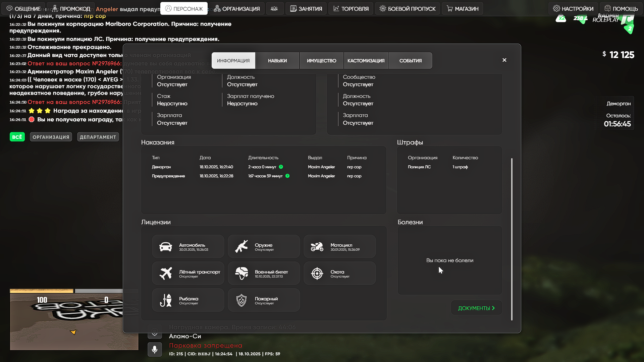This screenshot has height=362, width=644.
Task: Click the panel vertical scrollbar
Action: click(512, 239)
